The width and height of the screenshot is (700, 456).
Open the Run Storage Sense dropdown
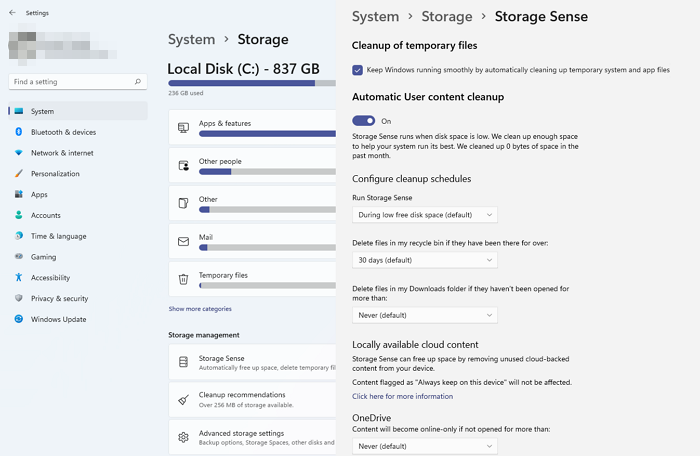(x=425, y=215)
